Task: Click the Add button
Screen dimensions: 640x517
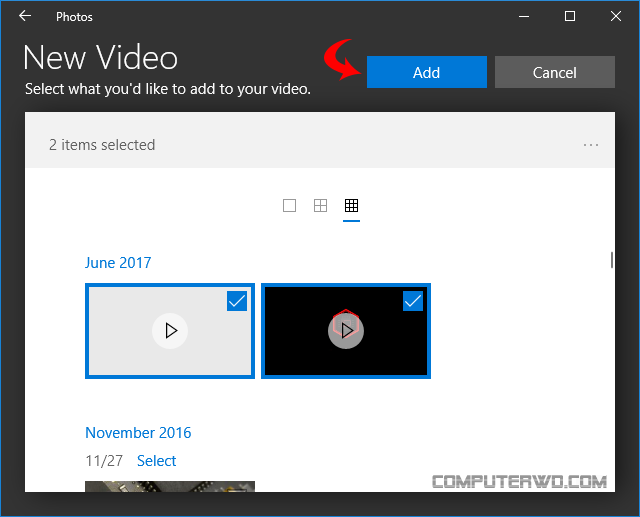Action: [x=427, y=72]
